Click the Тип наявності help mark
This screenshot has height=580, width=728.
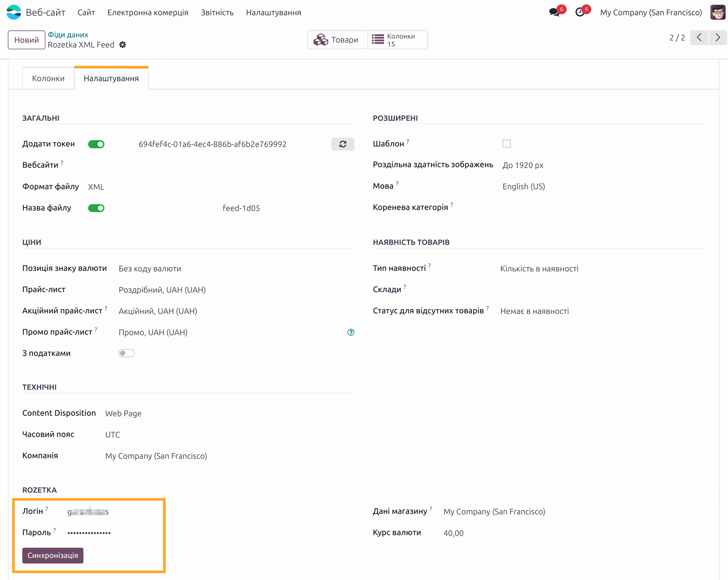click(429, 266)
